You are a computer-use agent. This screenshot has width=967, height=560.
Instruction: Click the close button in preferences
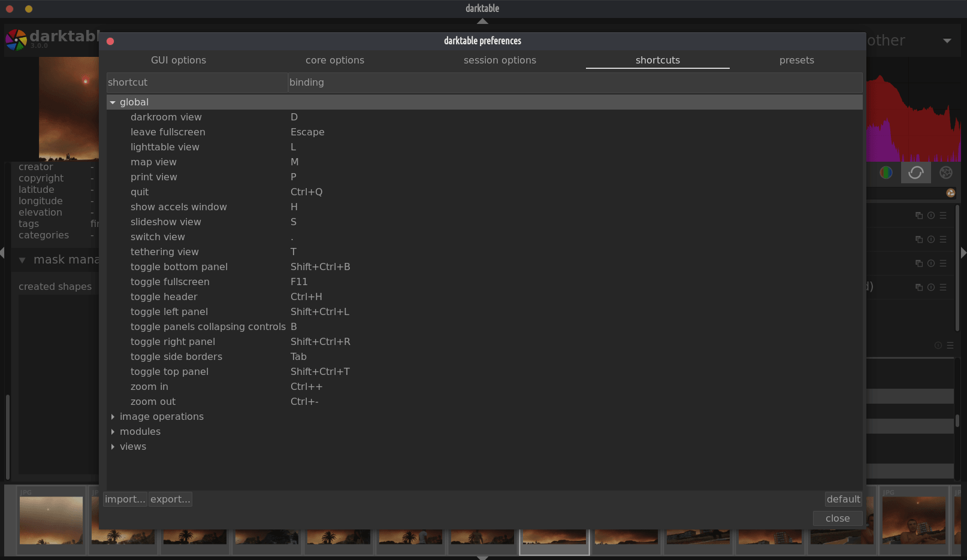pyautogui.click(x=838, y=518)
